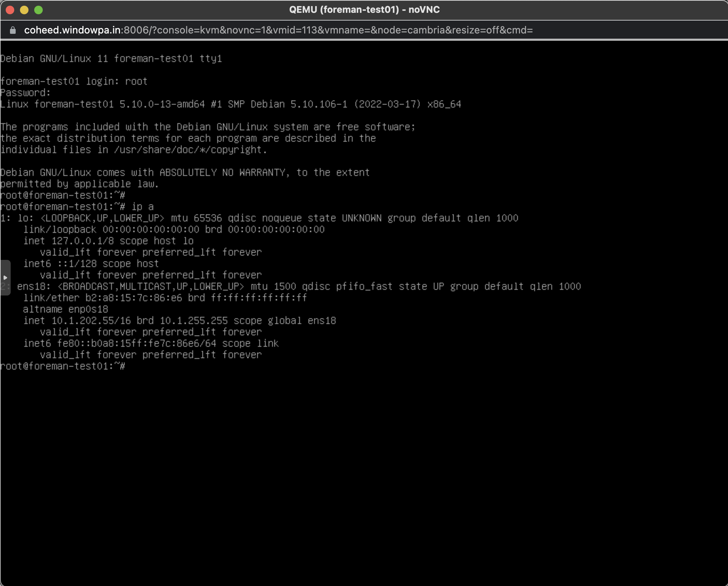Close the noVNC window with red button
728x586 pixels.
point(10,10)
